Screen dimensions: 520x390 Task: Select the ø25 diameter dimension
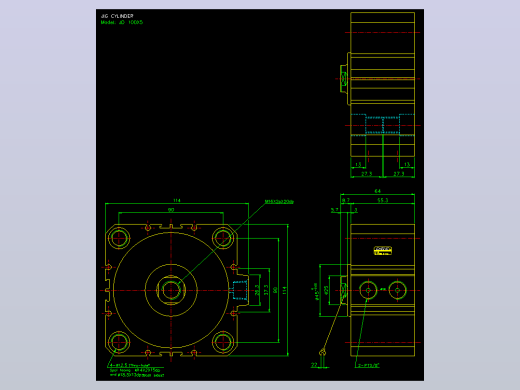[326, 289]
